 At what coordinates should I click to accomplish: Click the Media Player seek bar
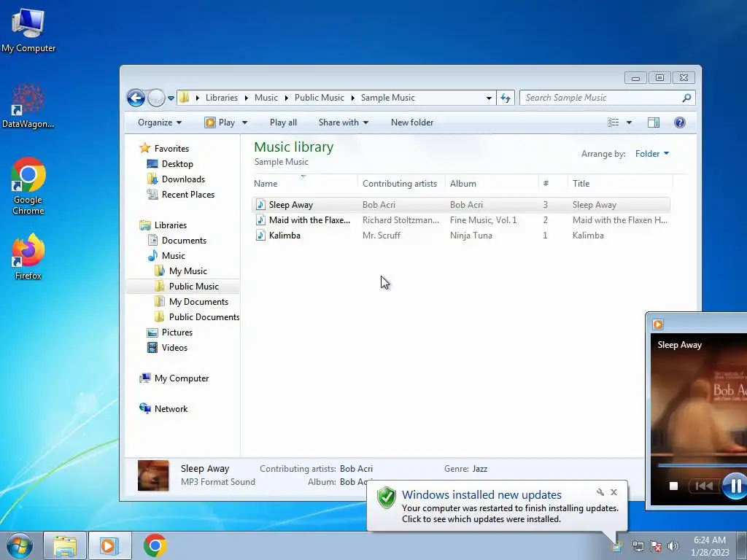tap(702, 465)
